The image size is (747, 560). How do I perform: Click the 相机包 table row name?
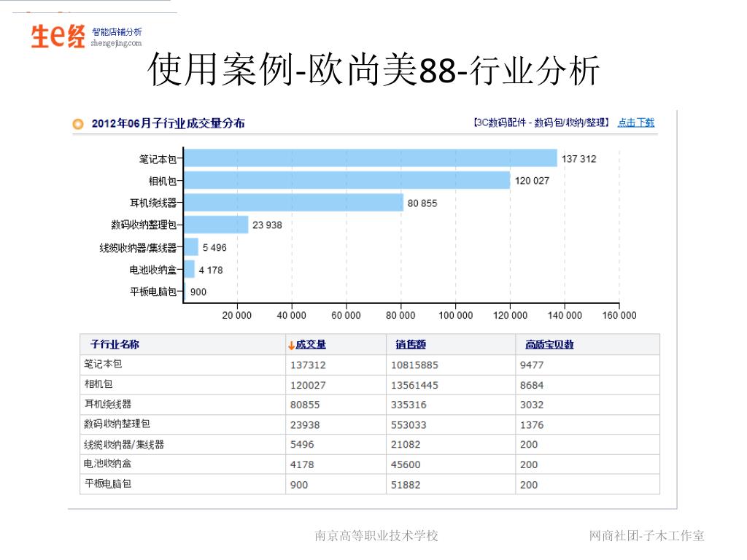(x=98, y=384)
